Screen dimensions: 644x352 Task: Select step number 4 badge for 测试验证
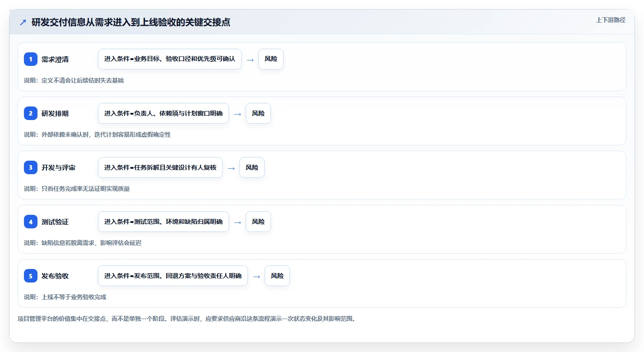tap(31, 222)
